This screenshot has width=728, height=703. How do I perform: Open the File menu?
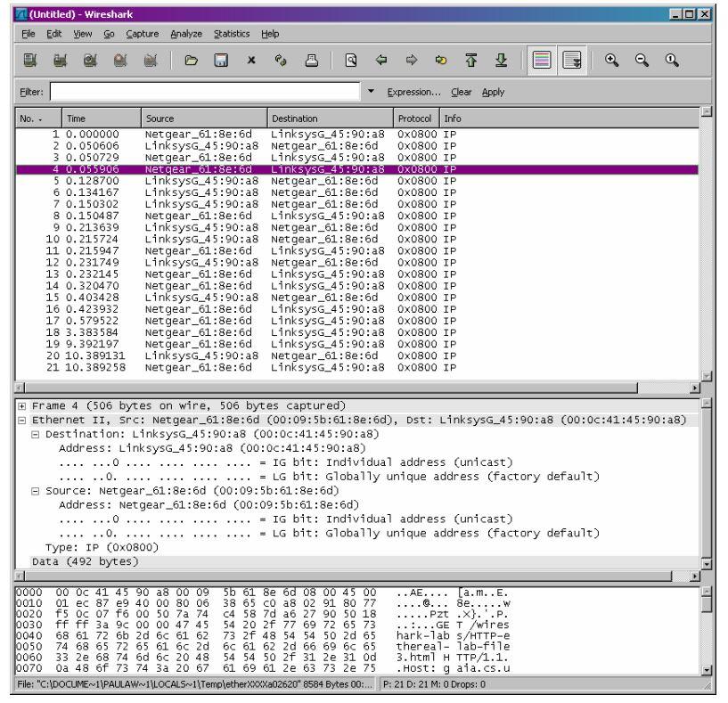29,34
